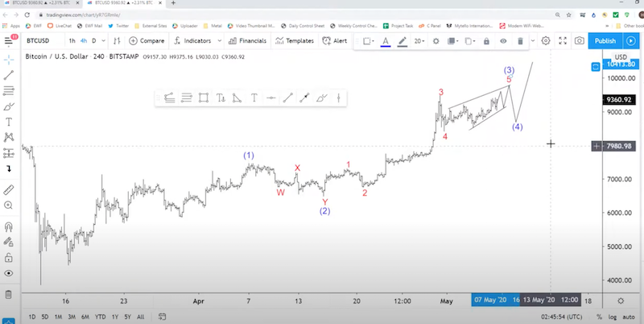Toggle visibility eye in drawing toolbar
Screen dimensions: 644x324
pos(503,40)
